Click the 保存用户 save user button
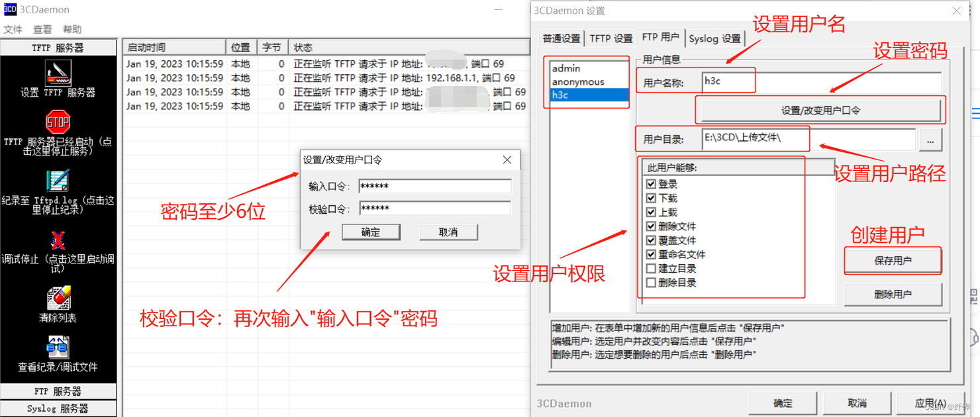The width and height of the screenshot is (980, 417). [x=893, y=260]
